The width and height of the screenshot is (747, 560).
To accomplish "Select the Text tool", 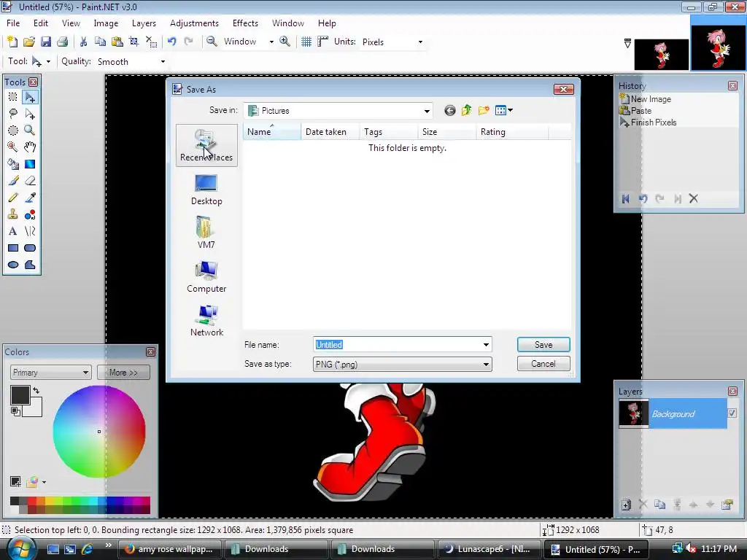I will [13, 231].
